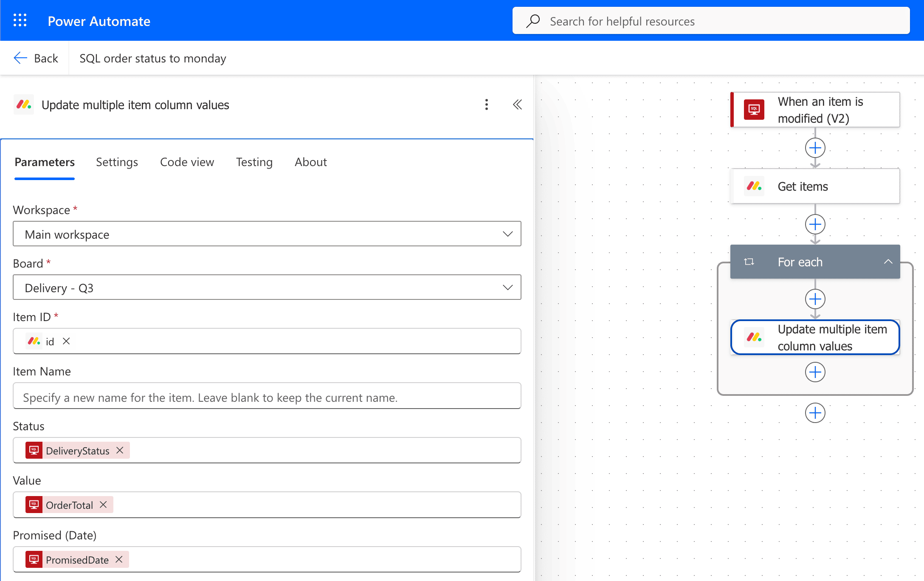Insert step after SQL trigger using plus
This screenshot has height=581, width=924.
815,148
